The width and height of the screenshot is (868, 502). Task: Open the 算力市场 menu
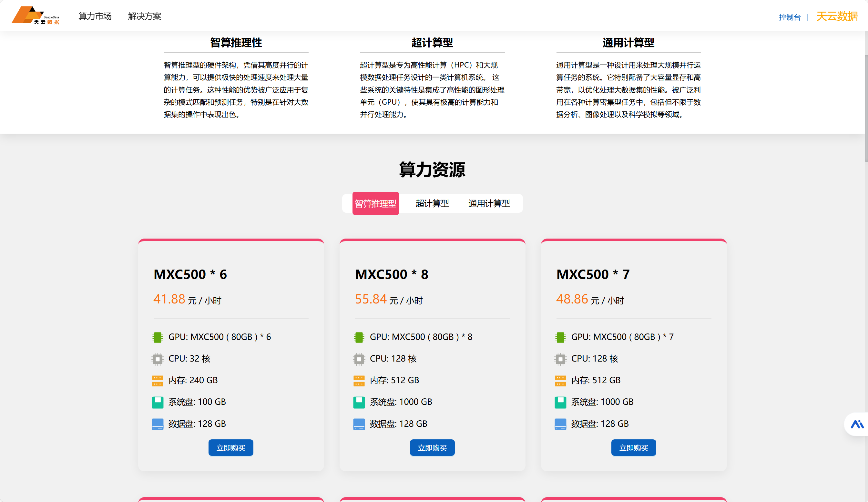point(95,16)
